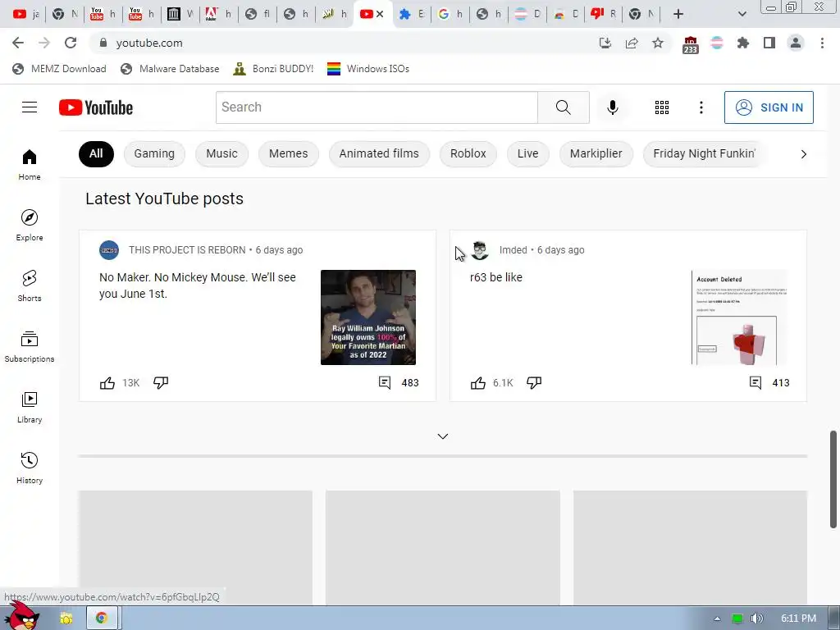This screenshot has width=840, height=630.
Task: Open History in sidebar
Action: tap(30, 468)
